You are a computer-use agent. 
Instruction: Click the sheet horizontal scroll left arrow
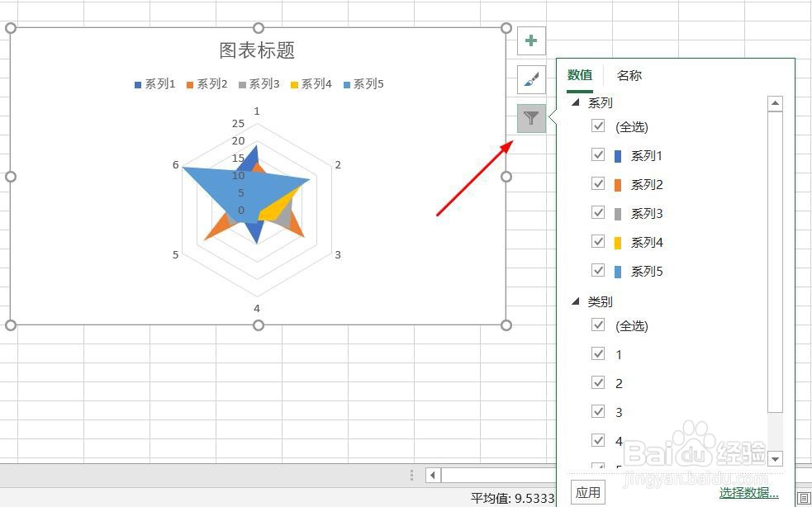click(433, 475)
